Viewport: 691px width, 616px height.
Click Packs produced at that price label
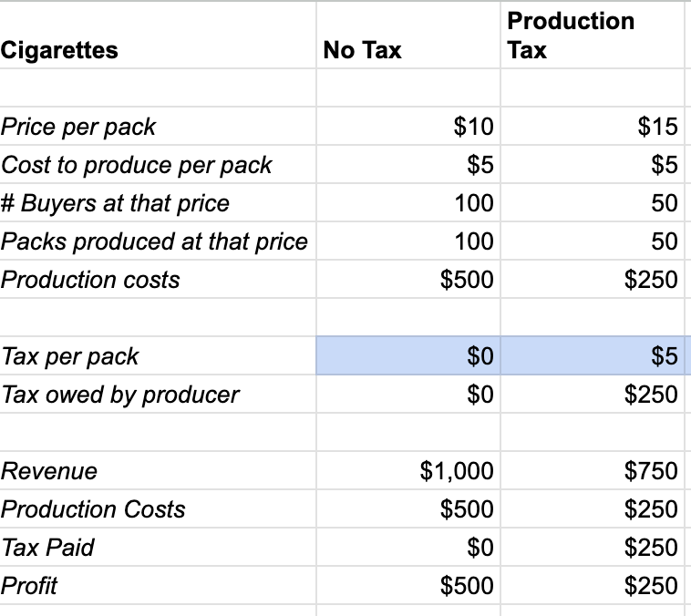[x=154, y=241]
